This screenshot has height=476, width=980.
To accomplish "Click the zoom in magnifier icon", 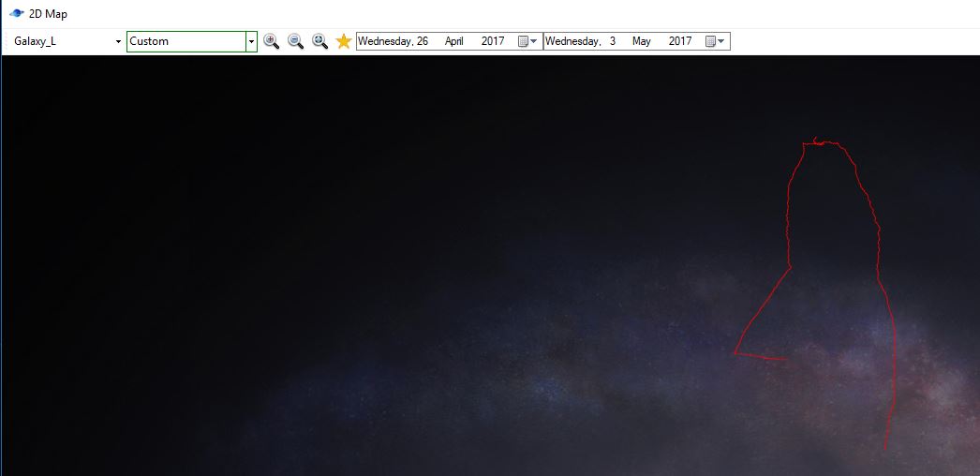I will (x=272, y=41).
